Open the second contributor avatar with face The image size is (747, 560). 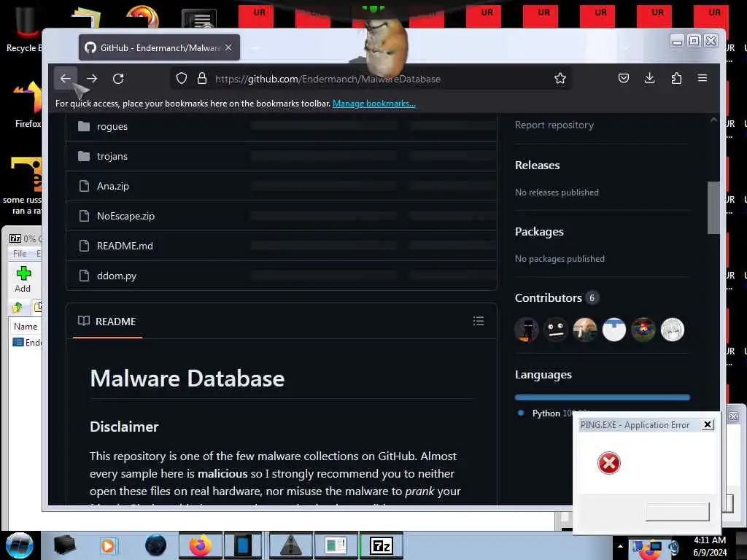coord(555,330)
